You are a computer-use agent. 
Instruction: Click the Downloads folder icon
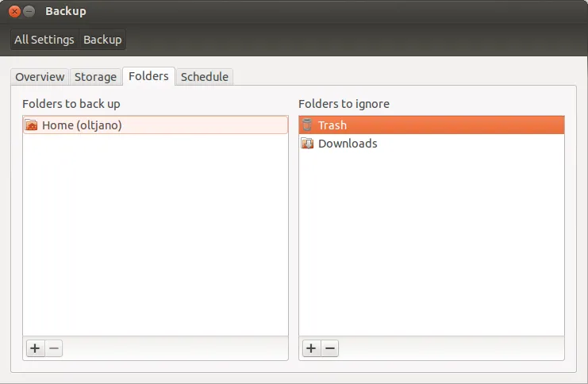coord(308,144)
